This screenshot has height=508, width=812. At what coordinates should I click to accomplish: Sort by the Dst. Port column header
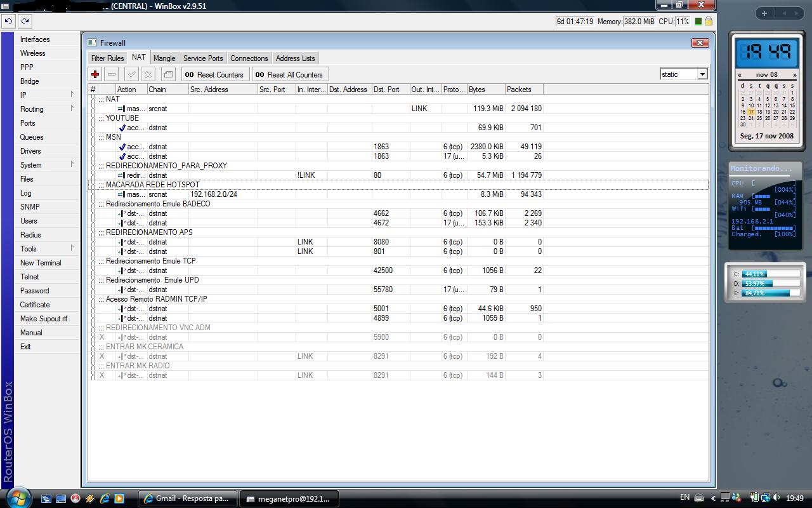pos(391,90)
